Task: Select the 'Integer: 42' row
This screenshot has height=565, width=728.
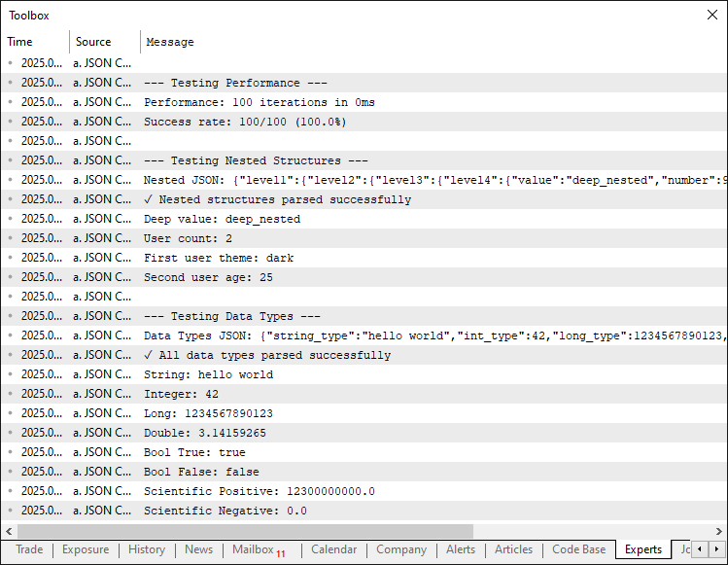Action: pos(364,394)
